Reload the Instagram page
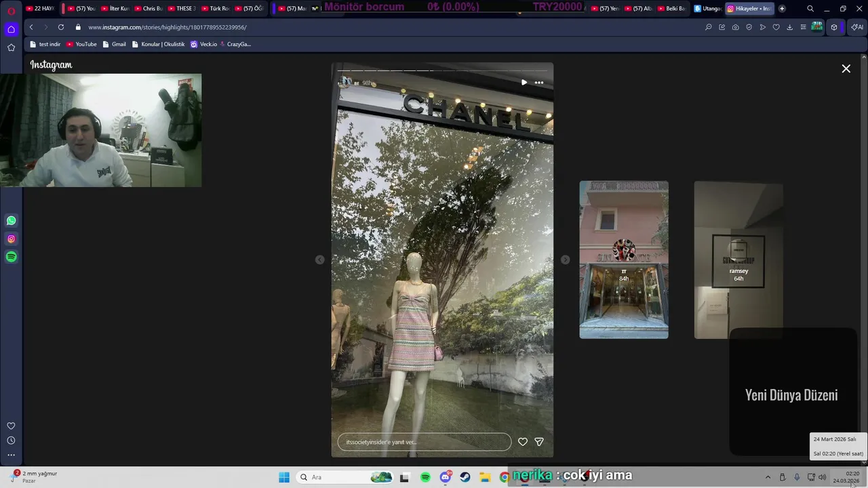The width and height of the screenshot is (868, 488). point(61,27)
